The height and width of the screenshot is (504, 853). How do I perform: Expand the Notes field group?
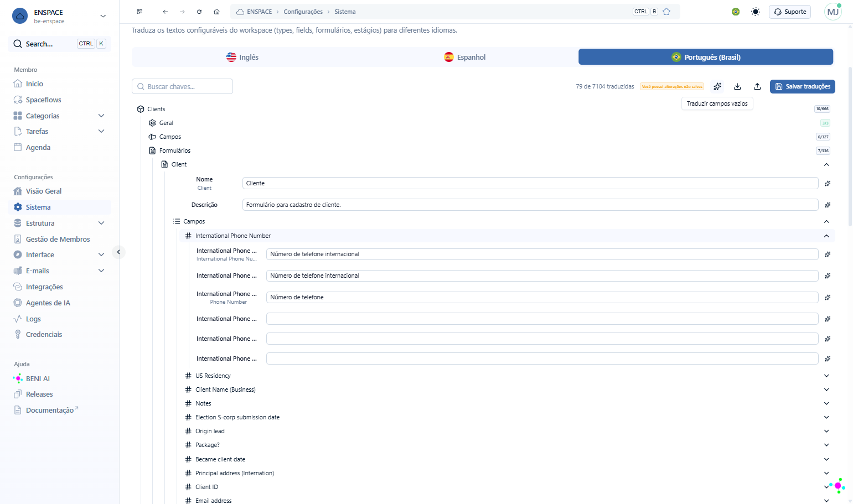[826, 403]
